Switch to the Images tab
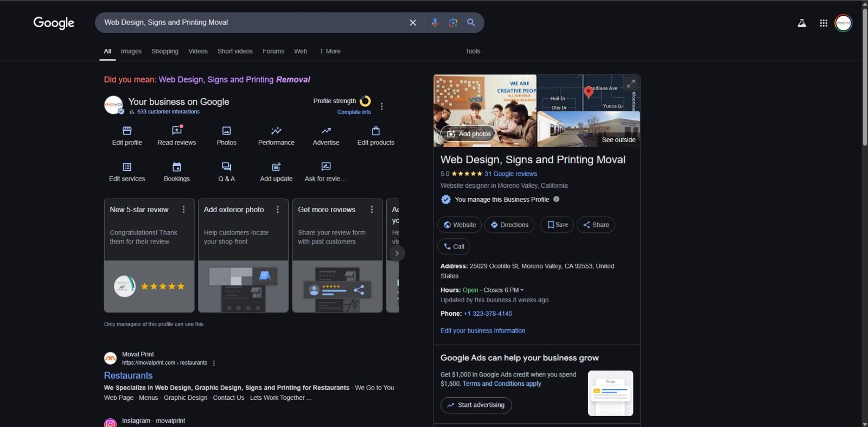The height and width of the screenshot is (427, 868). click(131, 51)
